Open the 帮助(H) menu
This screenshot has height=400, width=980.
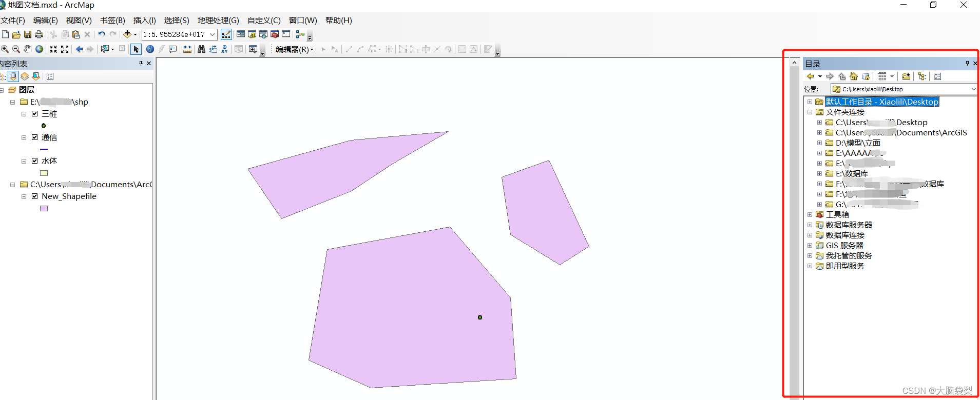pos(339,21)
